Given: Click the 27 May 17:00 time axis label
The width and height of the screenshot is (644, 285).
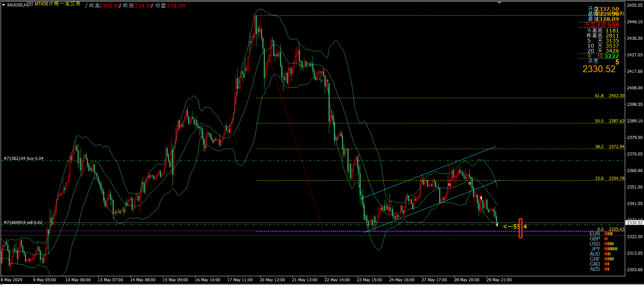Looking at the screenshot, I should [x=434, y=280].
